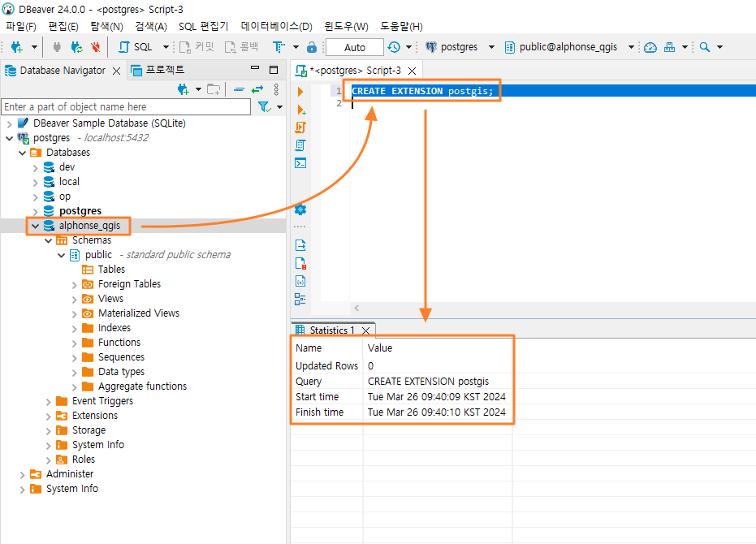
Task: Click the transaction mode icon in toolbar
Action: (x=279, y=47)
